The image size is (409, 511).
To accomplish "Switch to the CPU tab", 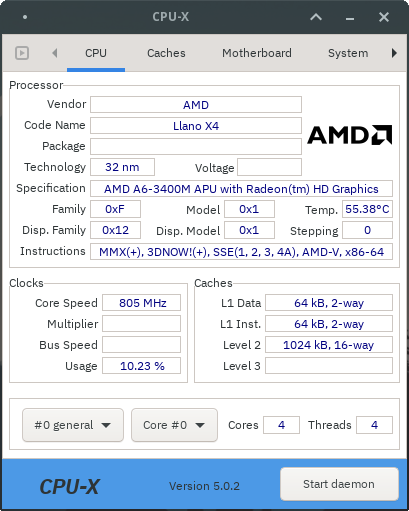I will 96,53.
